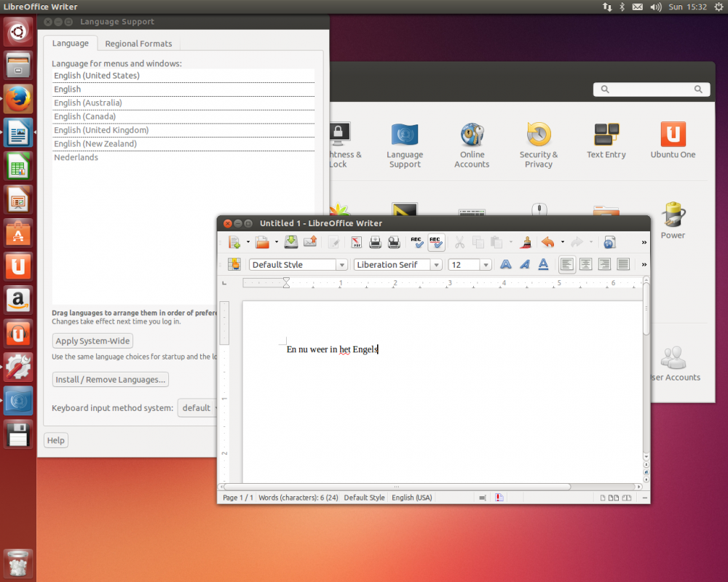Screen dimensions: 728x582
Task: Open Text Entry settings
Action: pos(606,141)
